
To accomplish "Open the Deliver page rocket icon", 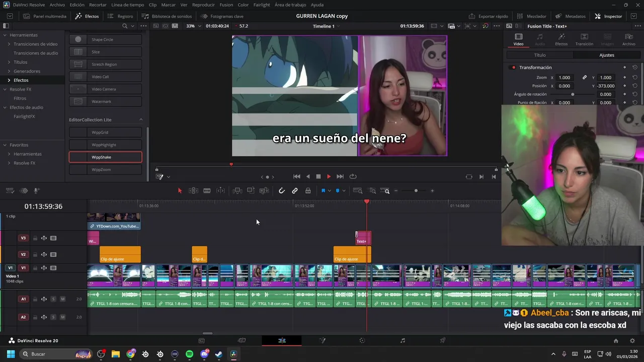I will click(x=443, y=340).
